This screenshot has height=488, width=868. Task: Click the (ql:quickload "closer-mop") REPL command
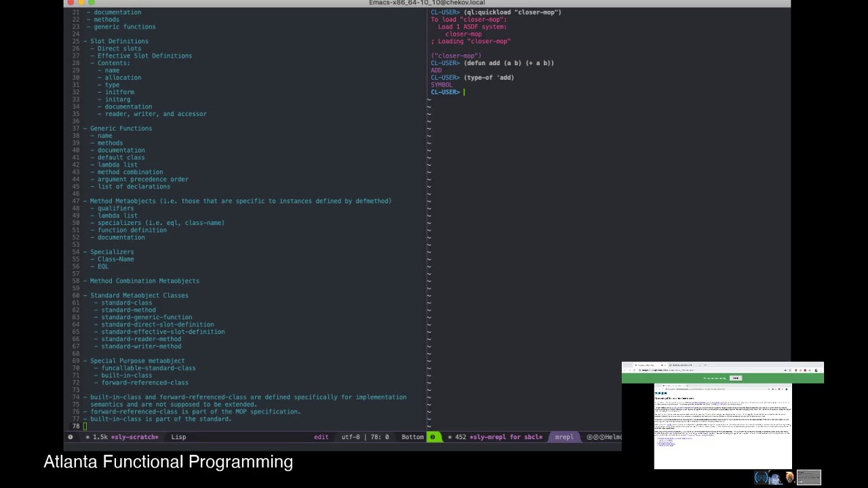point(513,12)
